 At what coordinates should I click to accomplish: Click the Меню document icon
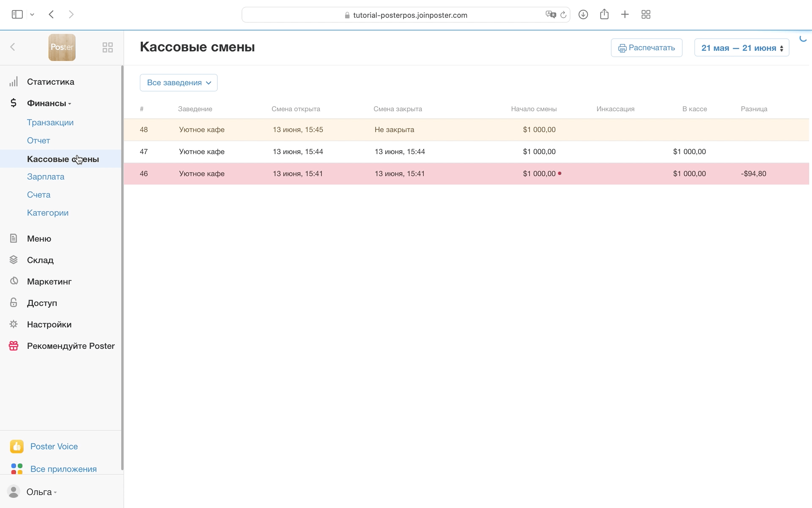click(14, 238)
